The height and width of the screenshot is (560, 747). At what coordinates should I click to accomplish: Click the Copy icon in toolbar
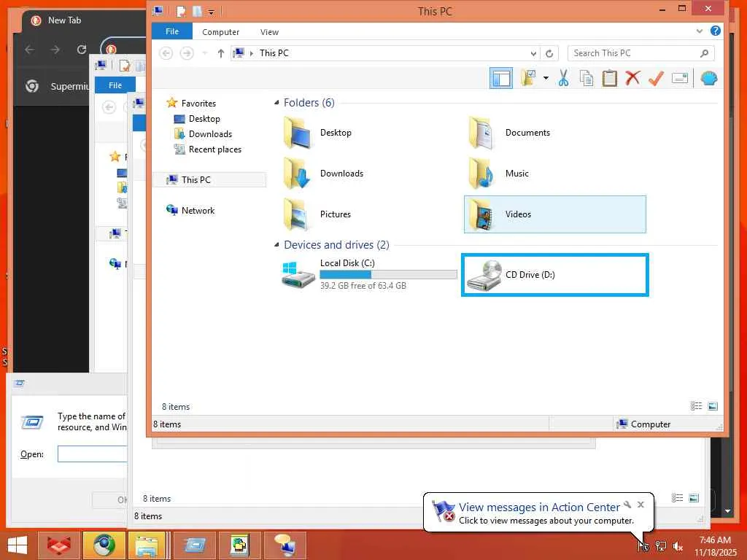[x=587, y=78]
